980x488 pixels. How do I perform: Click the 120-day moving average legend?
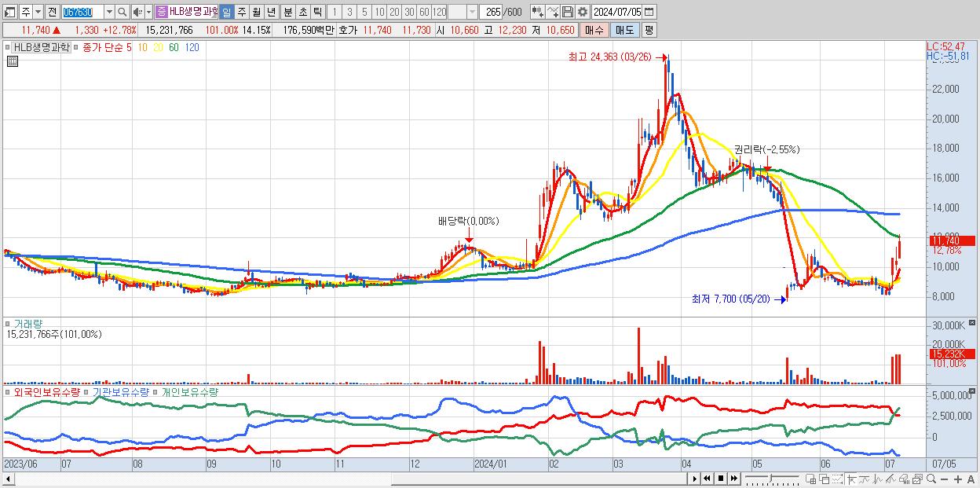coord(192,47)
